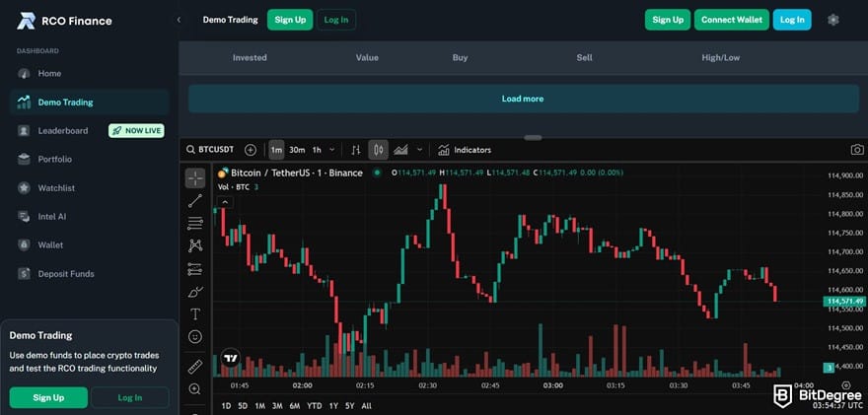Click the compare or add symbol plus icon

point(251,150)
